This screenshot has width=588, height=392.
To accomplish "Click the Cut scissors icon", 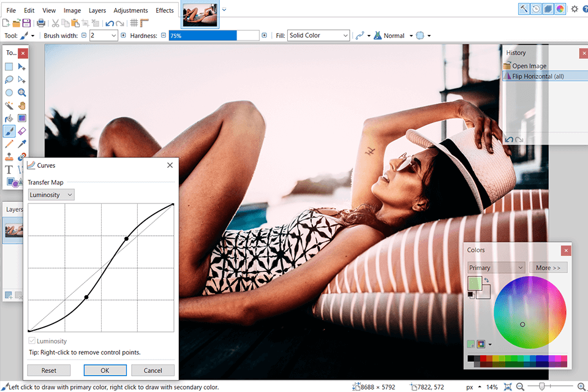I will pyautogui.click(x=56, y=23).
